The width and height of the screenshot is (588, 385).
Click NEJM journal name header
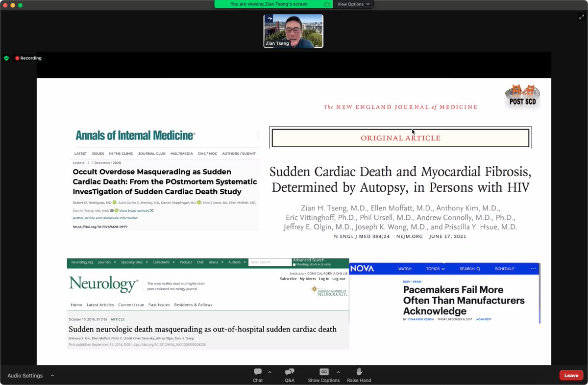pyautogui.click(x=400, y=107)
